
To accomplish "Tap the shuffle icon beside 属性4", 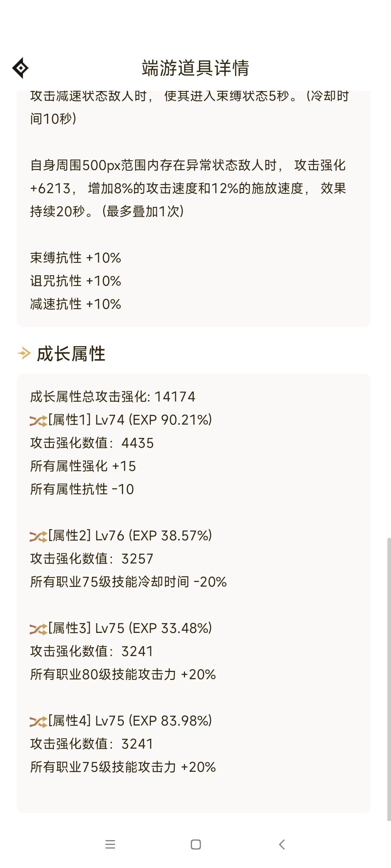I will point(38,722).
